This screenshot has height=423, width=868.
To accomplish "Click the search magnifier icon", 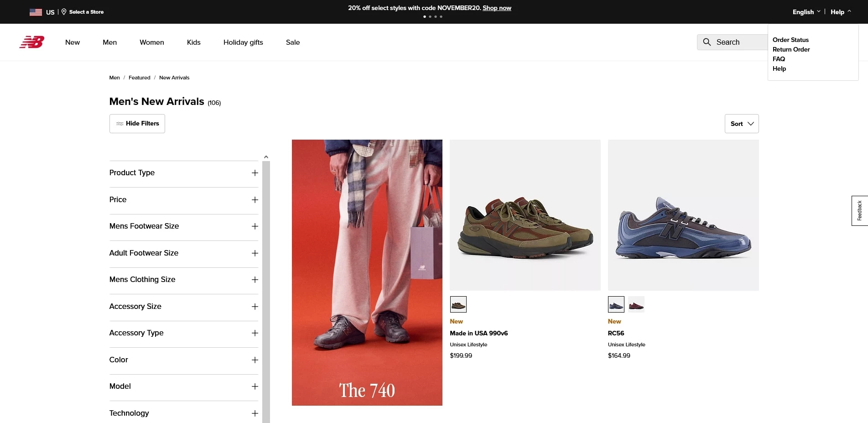I will (707, 42).
